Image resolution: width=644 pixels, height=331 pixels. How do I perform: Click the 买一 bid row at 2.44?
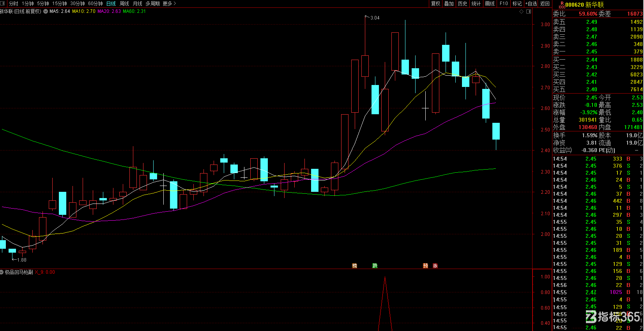[x=598, y=60]
